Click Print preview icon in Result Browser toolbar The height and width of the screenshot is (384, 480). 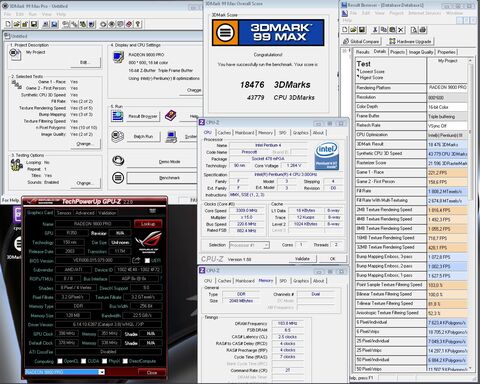(414, 30)
